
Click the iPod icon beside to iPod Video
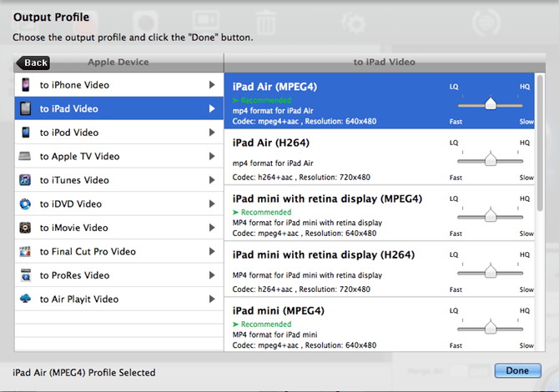point(25,133)
